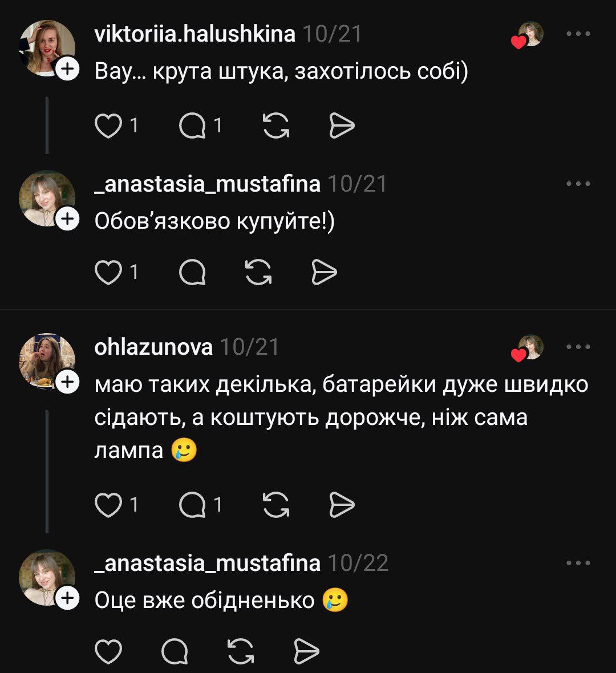616x673 pixels.
Task: Like viktoriia.halushkina's comment with the heart
Action: [x=108, y=125]
